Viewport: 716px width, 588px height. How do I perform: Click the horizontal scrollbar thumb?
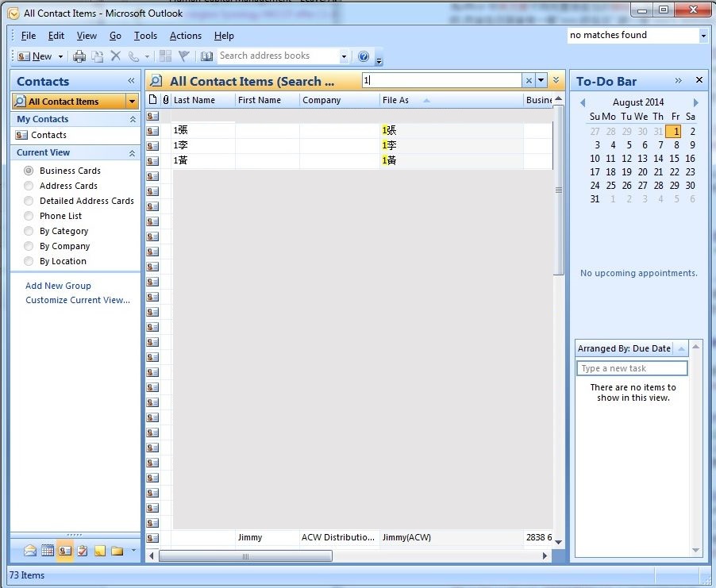click(245, 556)
